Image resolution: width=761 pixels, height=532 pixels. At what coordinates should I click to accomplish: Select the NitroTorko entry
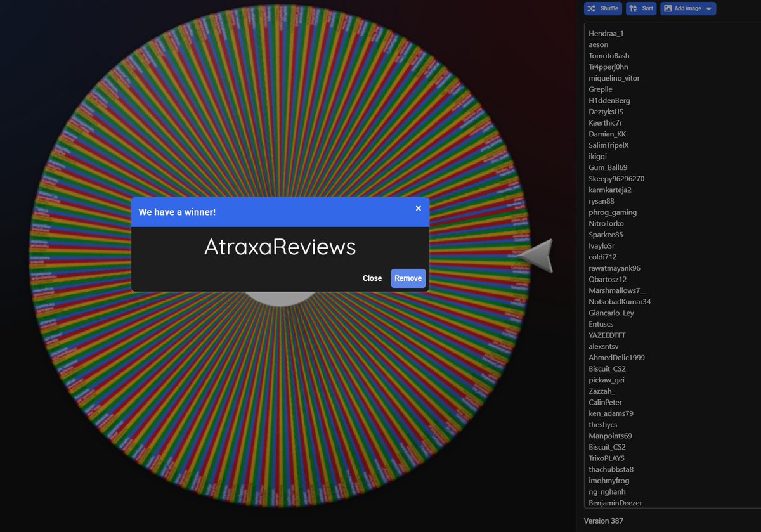coord(606,223)
